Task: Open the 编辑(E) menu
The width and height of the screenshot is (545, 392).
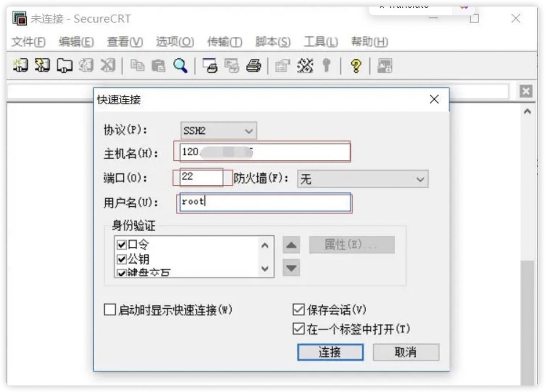Action: tap(76, 42)
